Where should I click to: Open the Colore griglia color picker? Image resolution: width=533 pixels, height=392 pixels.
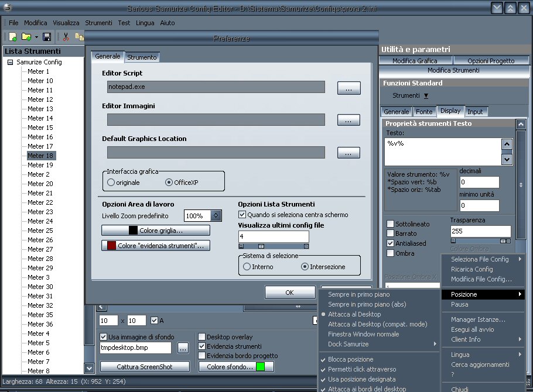(156, 231)
